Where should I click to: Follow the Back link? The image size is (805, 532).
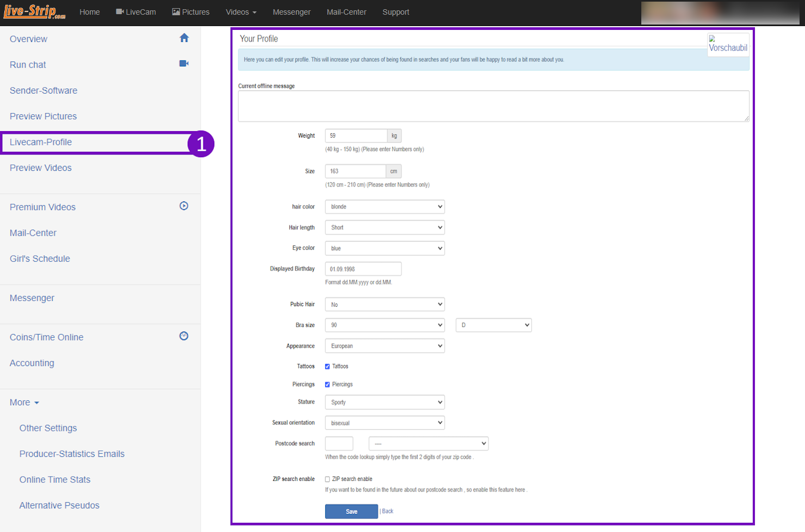coord(387,511)
